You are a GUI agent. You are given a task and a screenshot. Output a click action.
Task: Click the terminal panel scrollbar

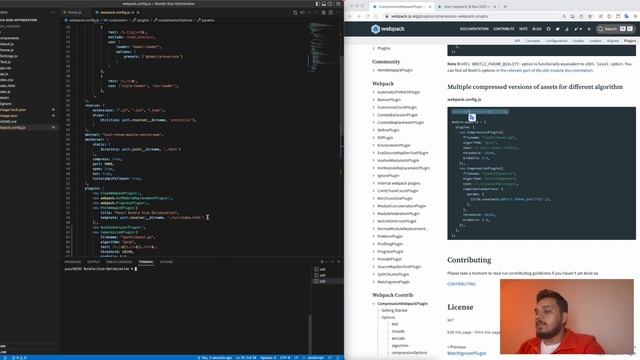310,333
